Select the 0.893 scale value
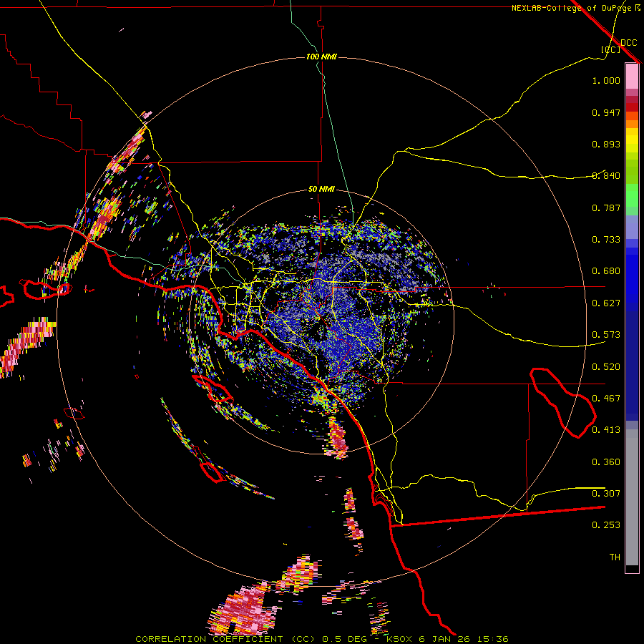The image size is (644, 644). pyautogui.click(x=606, y=144)
